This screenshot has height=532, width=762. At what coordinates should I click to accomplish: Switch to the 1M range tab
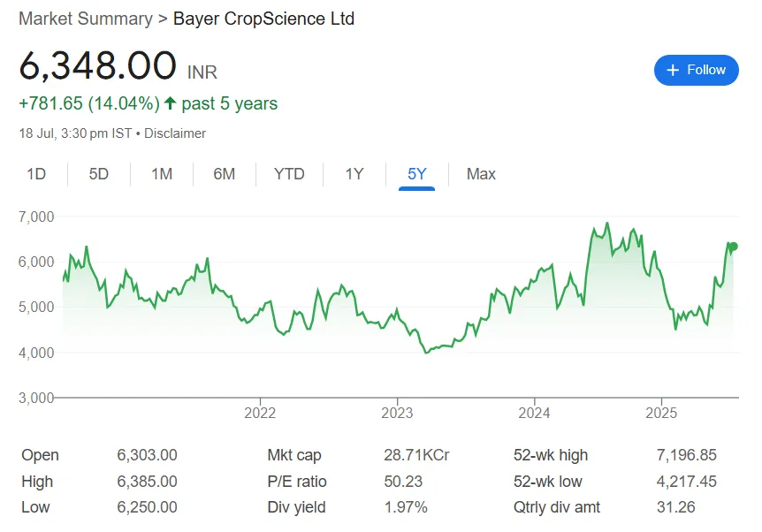(x=162, y=174)
